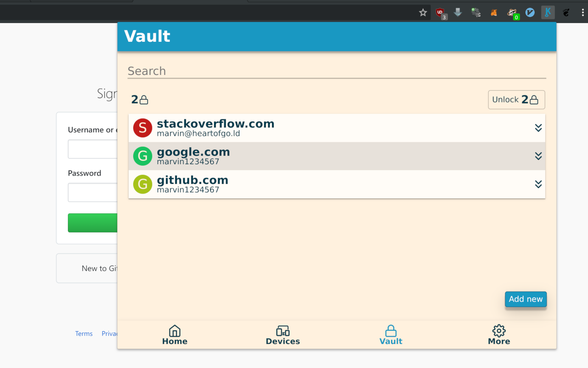Image resolution: width=588 pixels, height=368 pixels.
Task: Click the Add new button
Action: 526,299
